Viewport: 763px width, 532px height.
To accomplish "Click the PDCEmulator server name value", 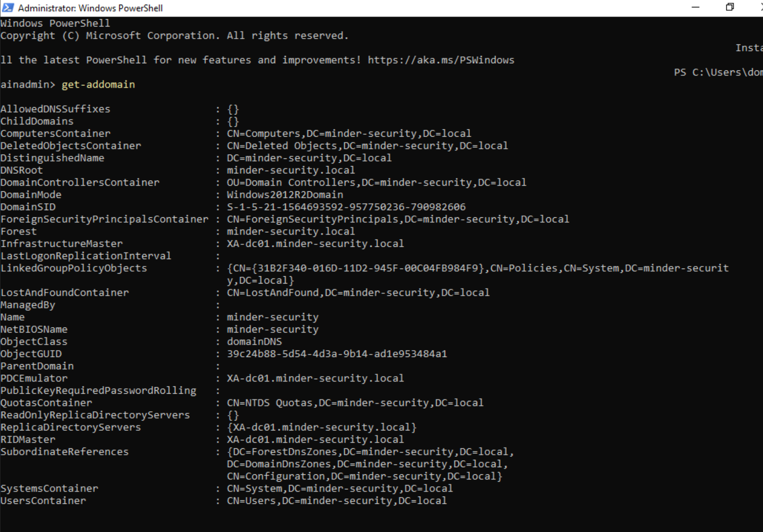I will click(x=315, y=378).
